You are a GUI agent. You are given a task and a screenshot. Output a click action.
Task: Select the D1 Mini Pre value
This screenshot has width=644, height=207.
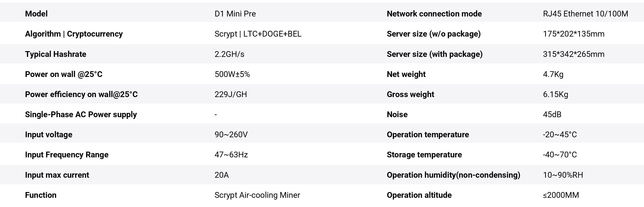click(235, 13)
